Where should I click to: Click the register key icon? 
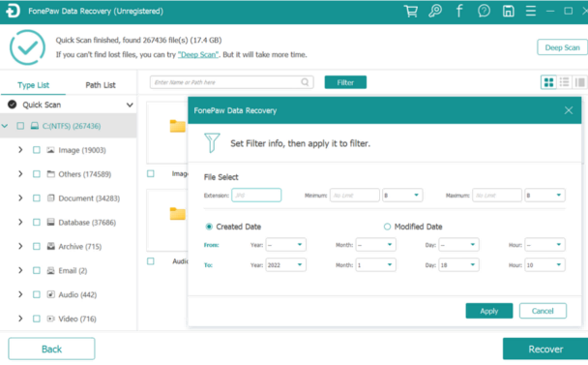(x=435, y=11)
